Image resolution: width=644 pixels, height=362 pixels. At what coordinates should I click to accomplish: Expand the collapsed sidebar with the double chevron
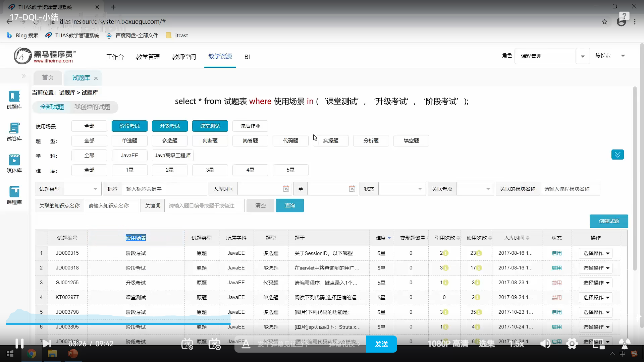click(x=23, y=76)
